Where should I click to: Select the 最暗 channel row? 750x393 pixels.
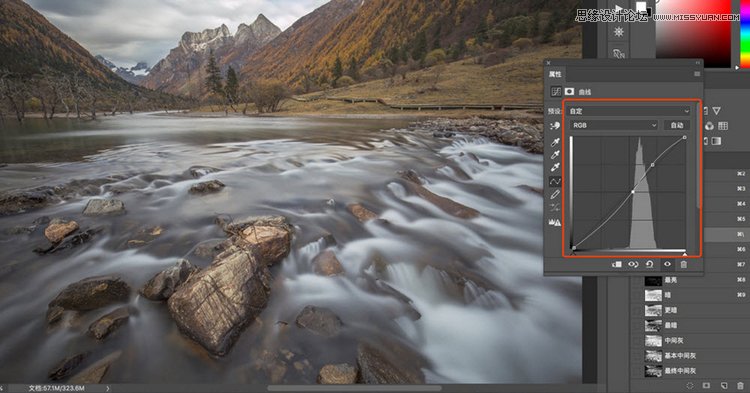pyautogui.click(x=690, y=326)
